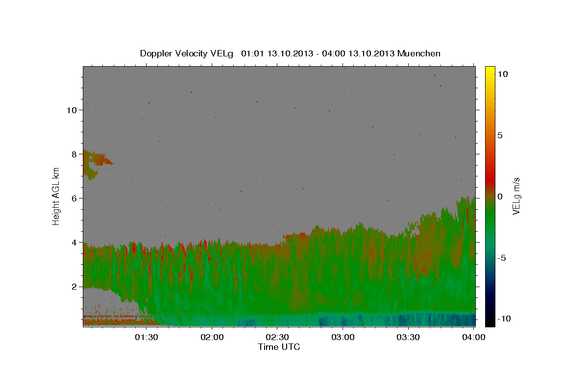Click the yellow top of the colorbar

(x=490, y=71)
